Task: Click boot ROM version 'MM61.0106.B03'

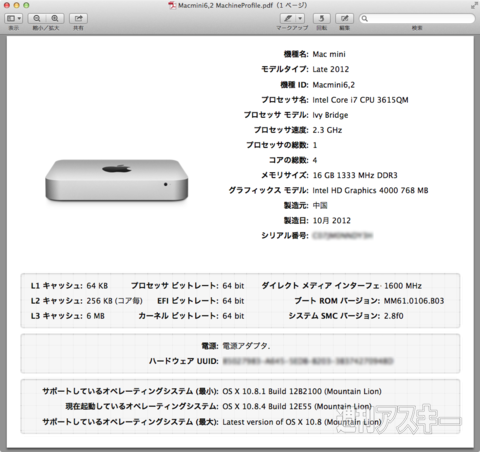Action: [414, 301]
